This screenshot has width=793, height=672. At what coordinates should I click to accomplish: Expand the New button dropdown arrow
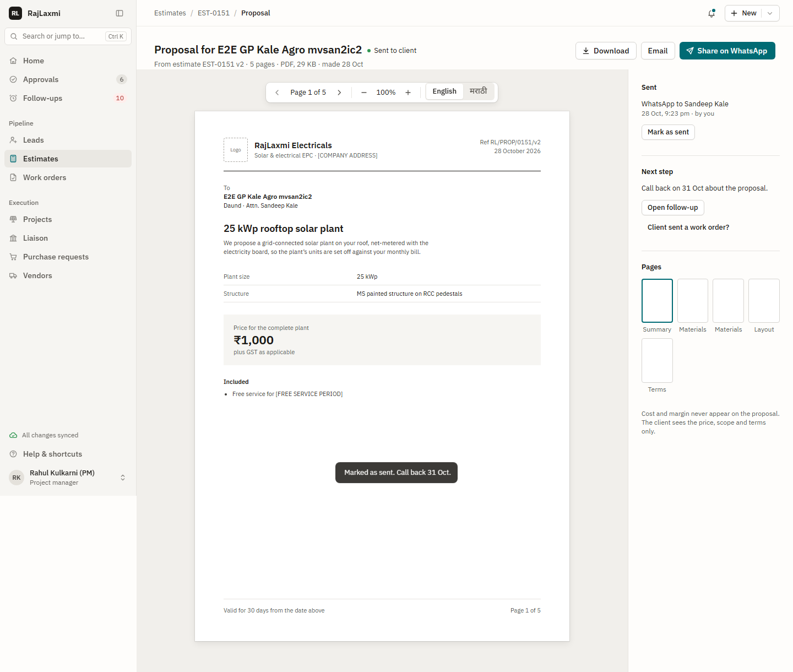tap(770, 13)
